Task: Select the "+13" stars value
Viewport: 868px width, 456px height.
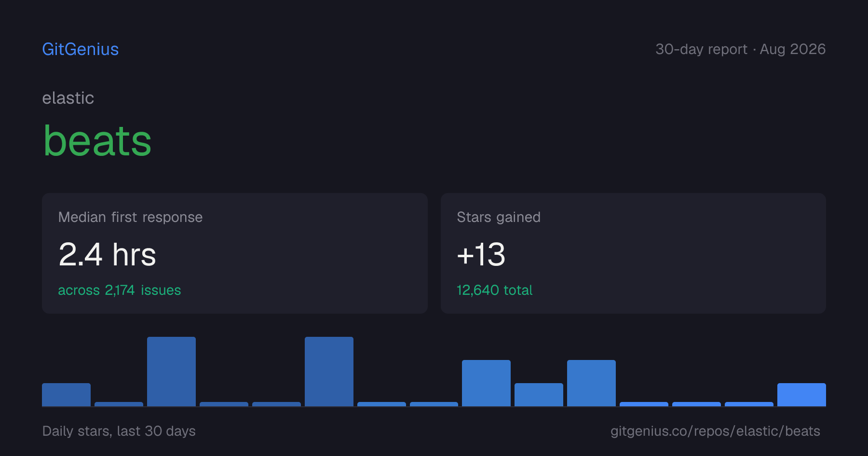Action: pyautogui.click(x=481, y=254)
